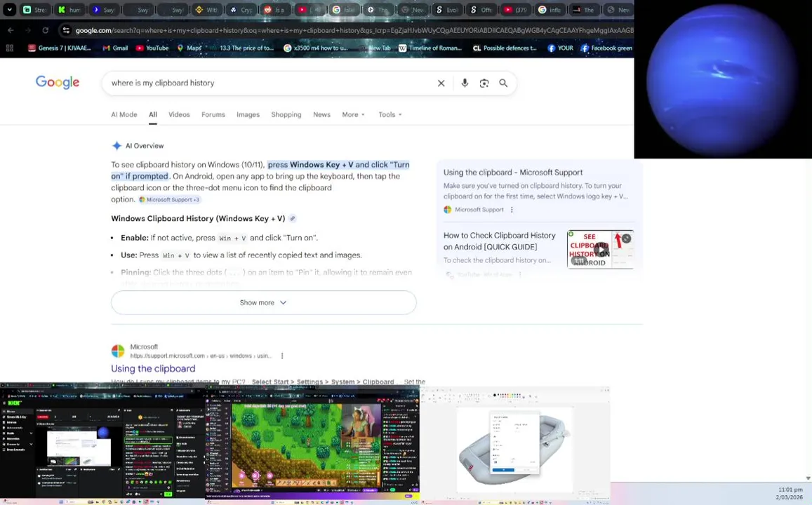Click the AI Overview sparkle icon
Image resolution: width=812 pixels, height=505 pixels.
coord(117,146)
